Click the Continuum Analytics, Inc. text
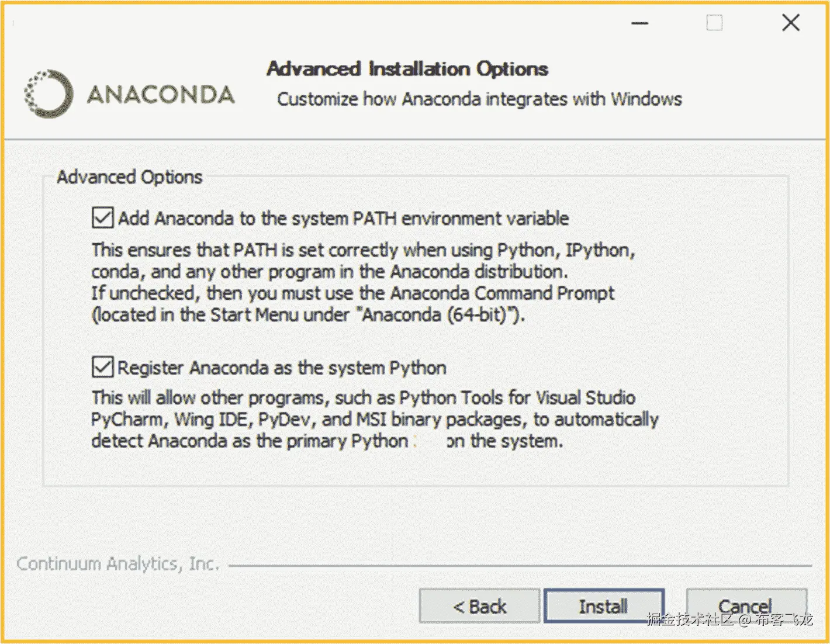The height and width of the screenshot is (644, 830). point(117,564)
